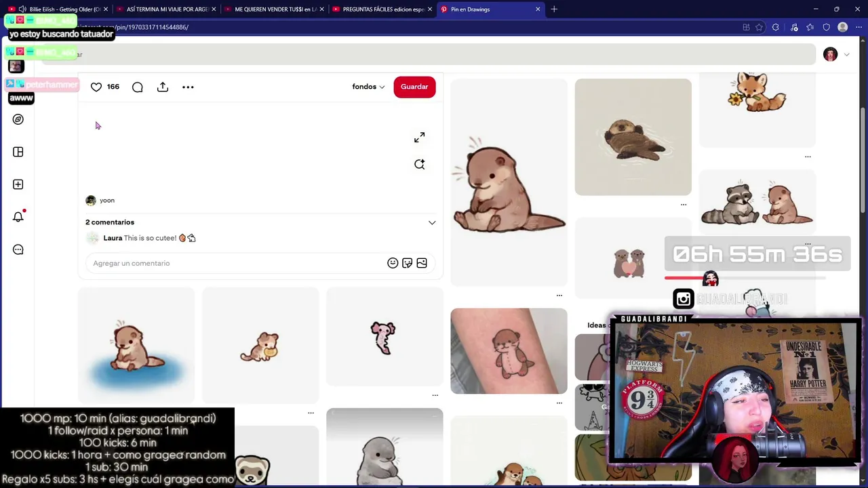
Task: Click the Pinterest search bar
Action: click(x=427, y=54)
